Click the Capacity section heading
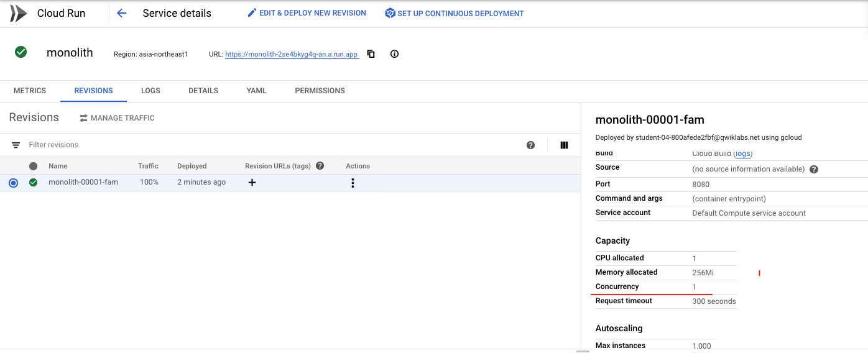The image size is (868, 353). pyautogui.click(x=612, y=241)
